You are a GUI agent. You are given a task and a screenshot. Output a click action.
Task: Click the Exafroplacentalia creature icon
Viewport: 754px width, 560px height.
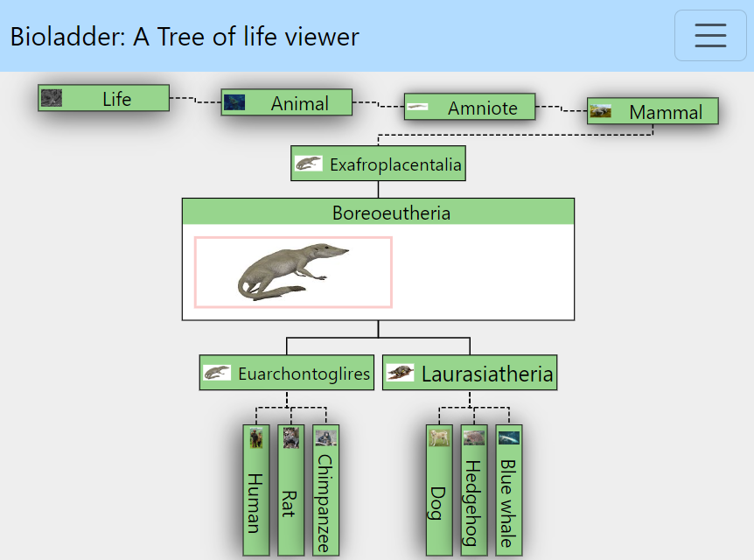308,164
